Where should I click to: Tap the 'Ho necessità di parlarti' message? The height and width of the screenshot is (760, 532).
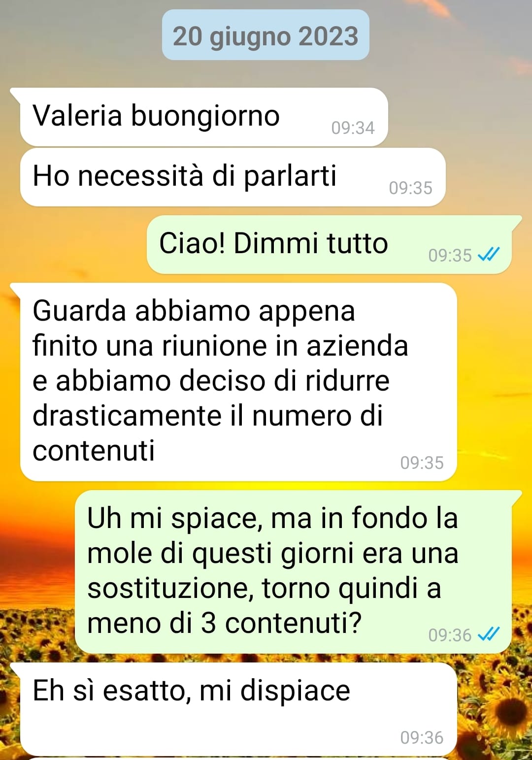pos(233,177)
